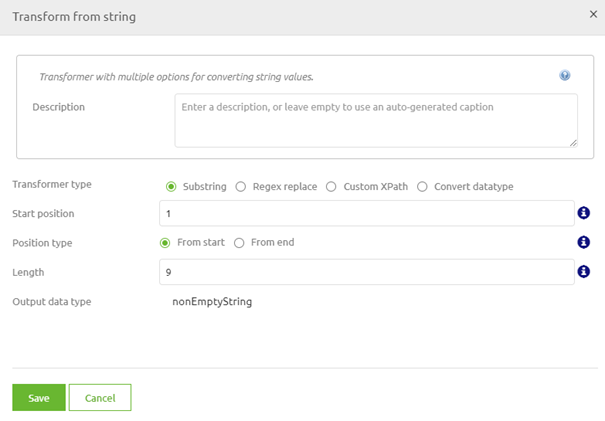The height and width of the screenshot is (421, 605).
Task: Choose Convert datatype transformer type
Action: [422, 187]
